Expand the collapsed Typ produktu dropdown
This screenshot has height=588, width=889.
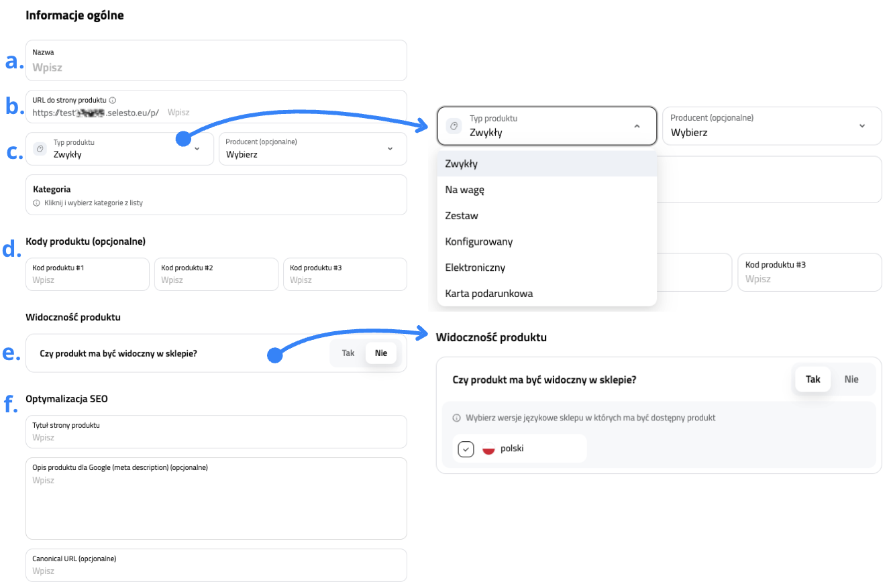click(x=197, y=148)
